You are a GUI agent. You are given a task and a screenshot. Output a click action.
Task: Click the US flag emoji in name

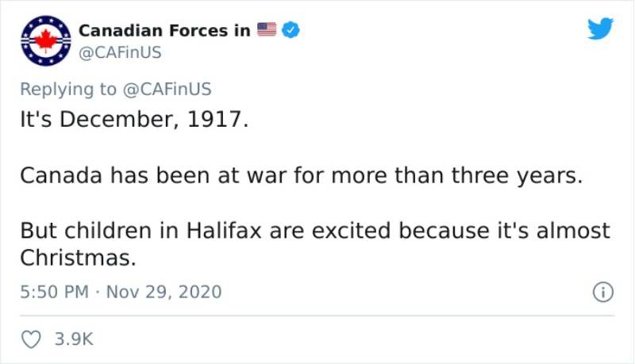[x=267, y=29]
